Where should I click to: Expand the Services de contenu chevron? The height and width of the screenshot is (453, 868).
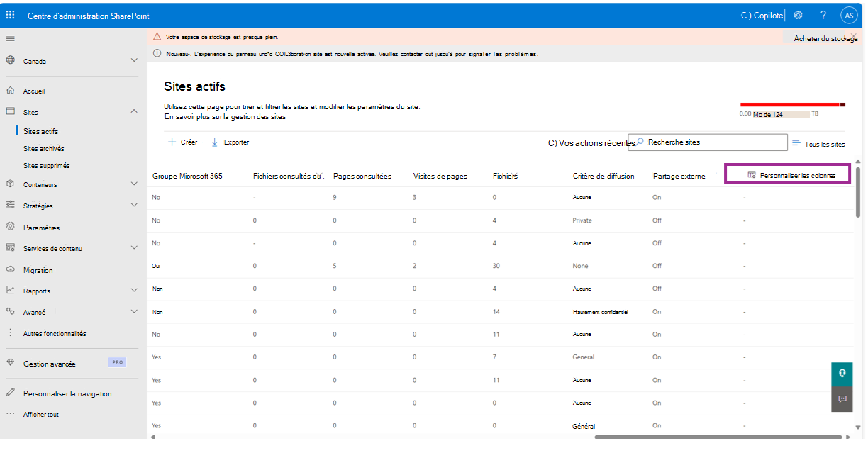pyautogui.click(x=135, y=248)
